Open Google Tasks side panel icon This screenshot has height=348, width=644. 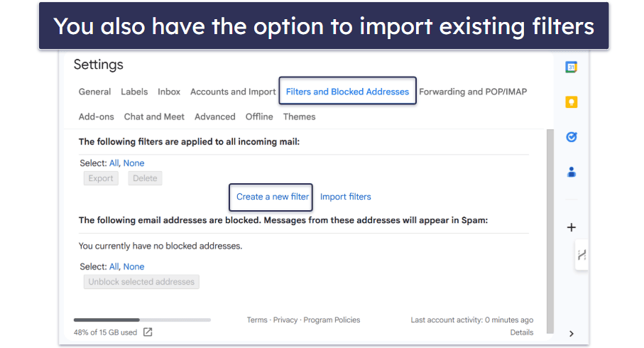coord(572,137)
